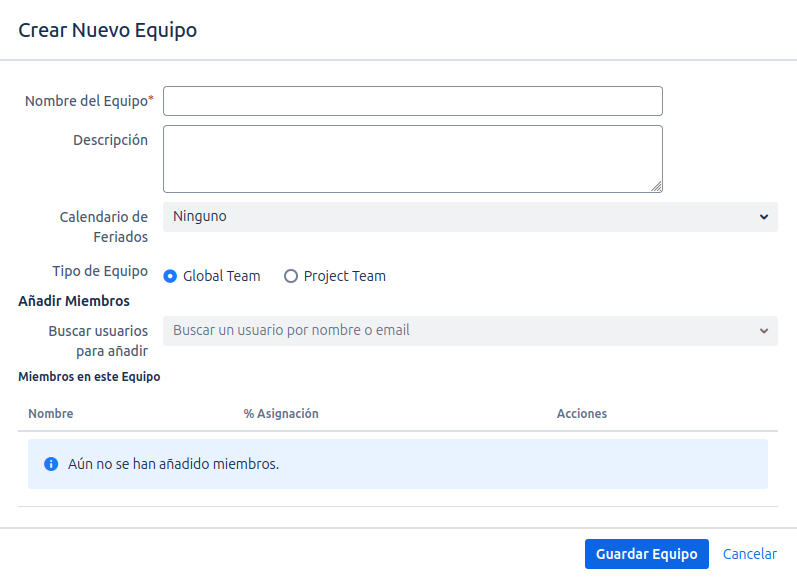Click the resize handle of Descripción textarea
This screenshot has height=577, width=797.
pyautogui.click(x=656, y=187)
